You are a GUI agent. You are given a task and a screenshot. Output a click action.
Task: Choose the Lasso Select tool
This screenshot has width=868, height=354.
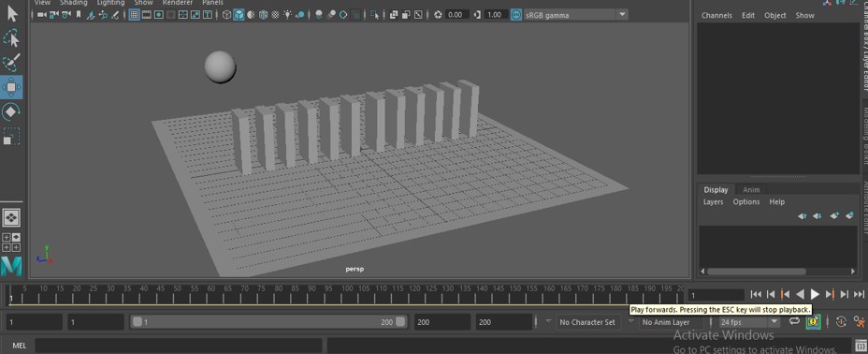pyautogui.click(x=11, y=38)
